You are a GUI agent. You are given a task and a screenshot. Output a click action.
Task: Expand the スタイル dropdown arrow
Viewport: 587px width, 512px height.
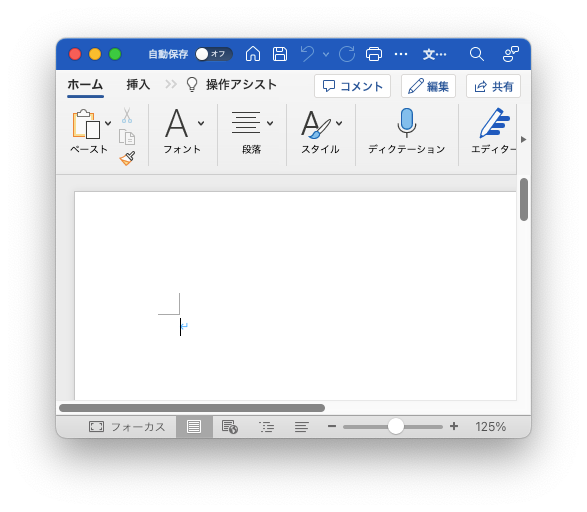(x=339, y=123)
